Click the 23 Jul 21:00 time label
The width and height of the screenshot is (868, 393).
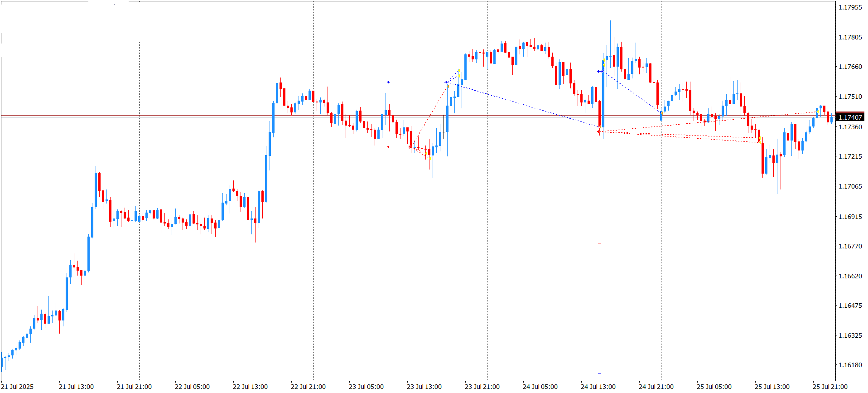tap(482, 387)
